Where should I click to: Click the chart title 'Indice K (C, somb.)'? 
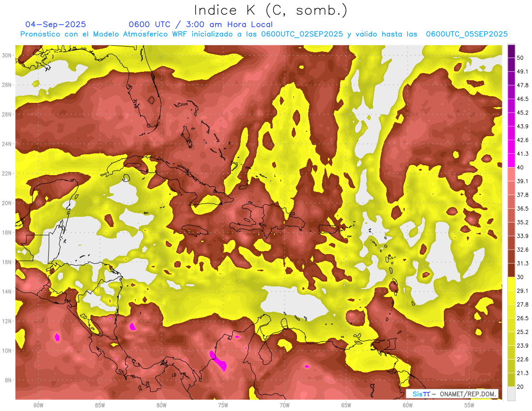[270, 10]
